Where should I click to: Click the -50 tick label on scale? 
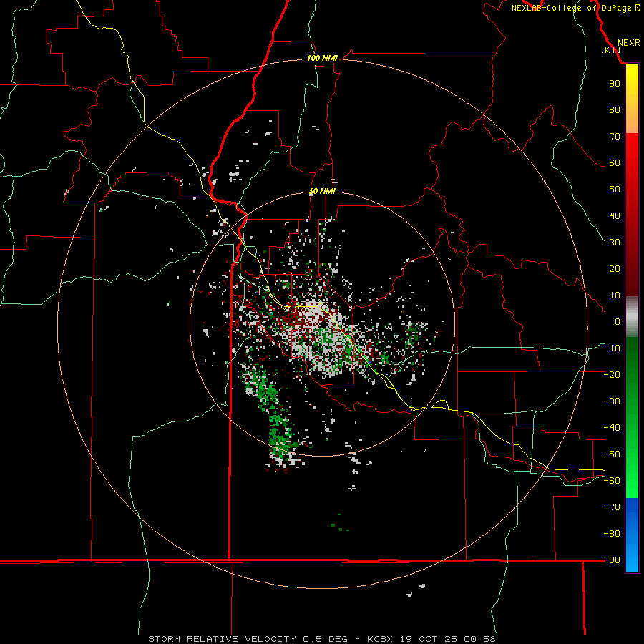[612, 454]
